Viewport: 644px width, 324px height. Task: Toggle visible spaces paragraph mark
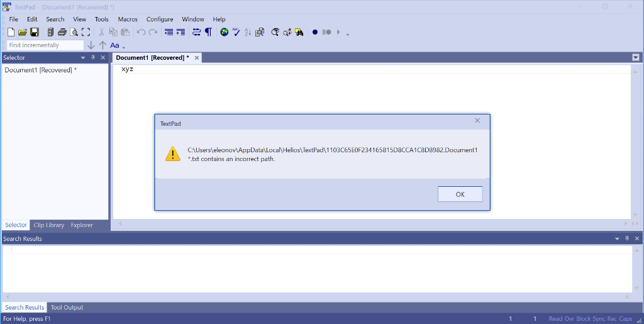(208, 32)
